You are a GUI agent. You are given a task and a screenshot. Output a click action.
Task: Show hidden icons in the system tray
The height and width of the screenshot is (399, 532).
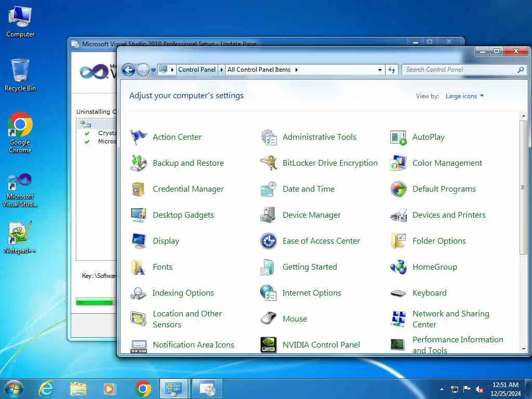[442, 389]
